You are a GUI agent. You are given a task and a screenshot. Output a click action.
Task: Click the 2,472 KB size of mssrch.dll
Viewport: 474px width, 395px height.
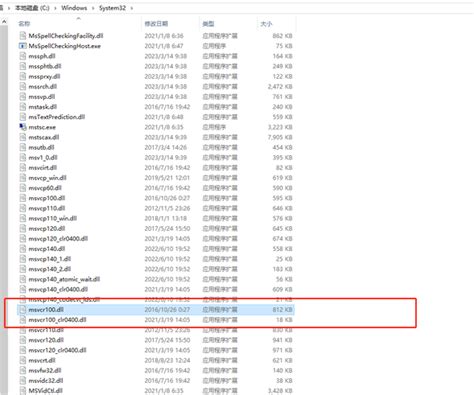tap(280, 87)
